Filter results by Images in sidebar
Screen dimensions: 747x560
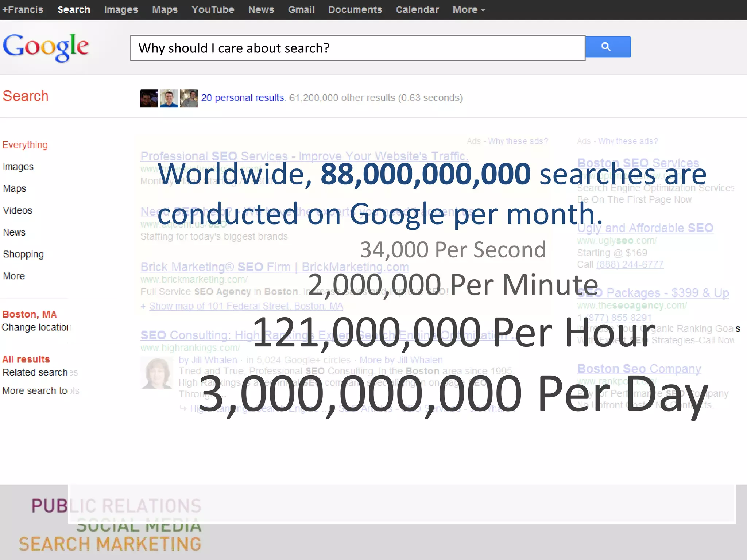pos(18,167)
